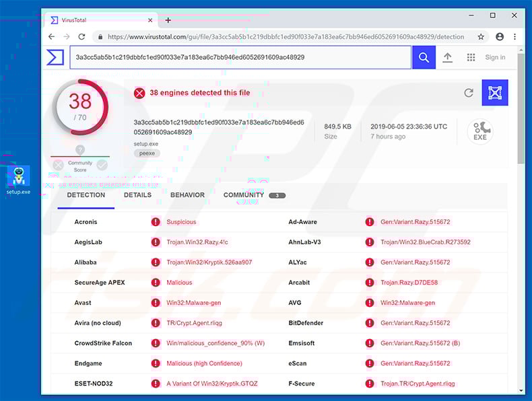Click the upload file arrow icon
Viewport: 532px width, 401px height.
coord(448,58)
